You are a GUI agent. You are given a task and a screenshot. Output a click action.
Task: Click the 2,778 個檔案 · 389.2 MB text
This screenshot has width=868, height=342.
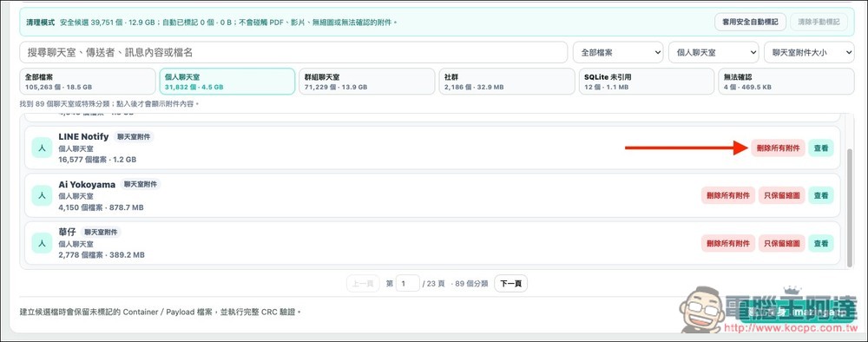point(102,255)
